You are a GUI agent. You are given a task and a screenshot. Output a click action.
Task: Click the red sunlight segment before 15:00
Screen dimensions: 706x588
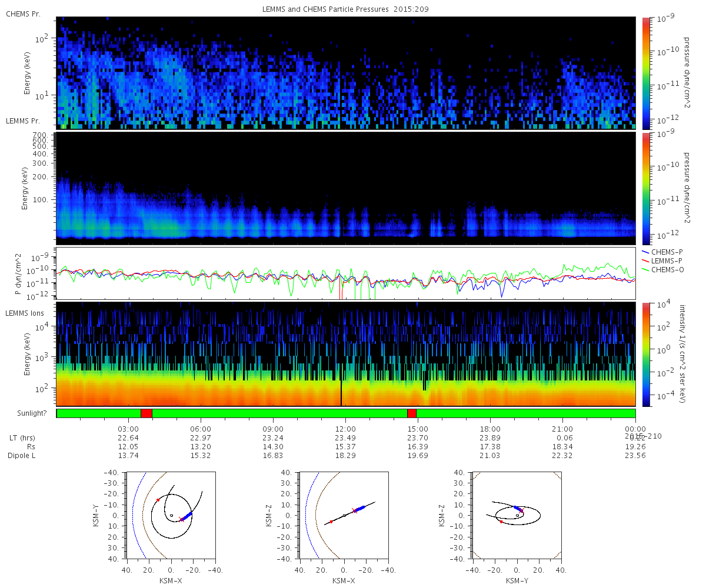pos(412,413)
